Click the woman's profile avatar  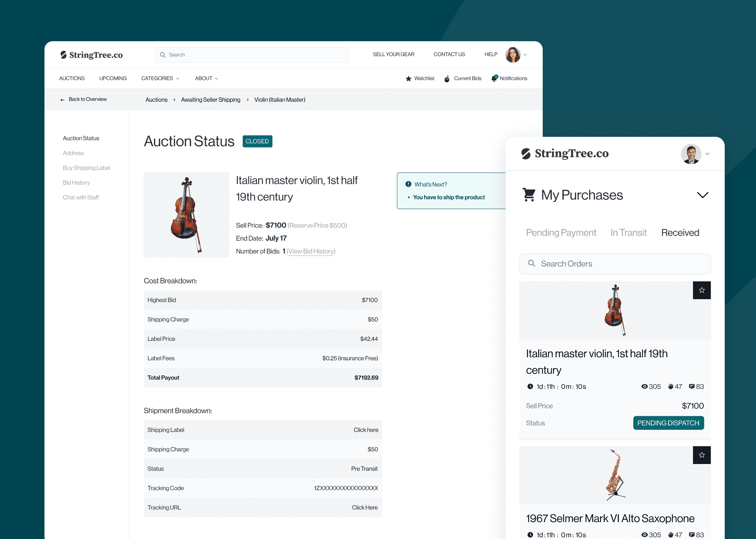click(x=513, y=55)
